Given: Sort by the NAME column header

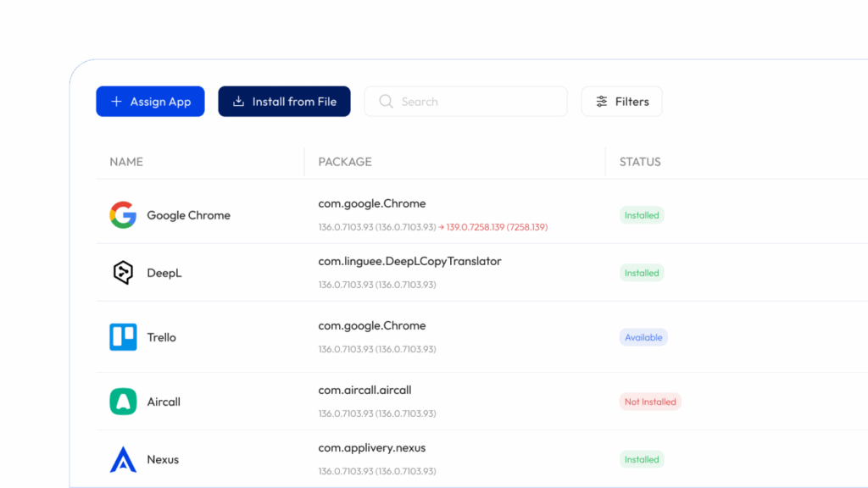Looking at the screenshot, I should pyautogui.click(x=126, y=162).
